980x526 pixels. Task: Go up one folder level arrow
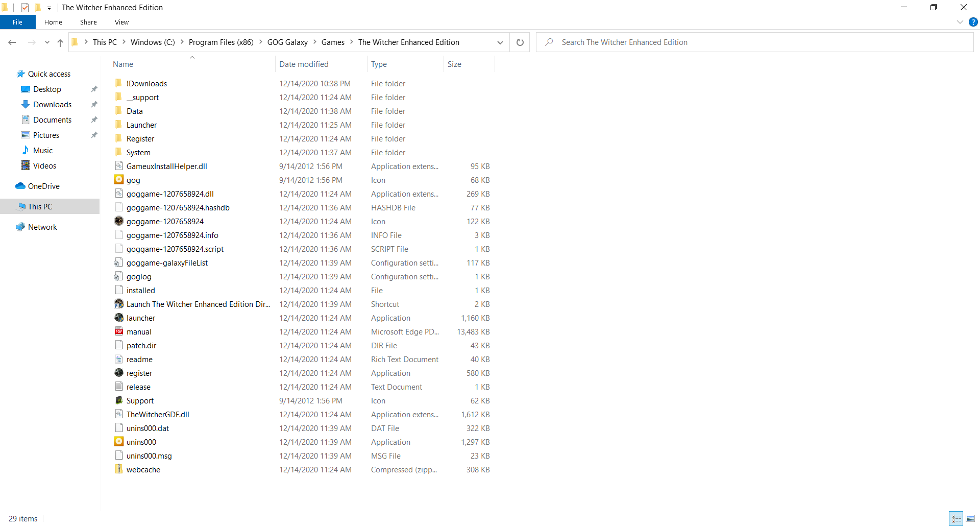click(60, 42)
